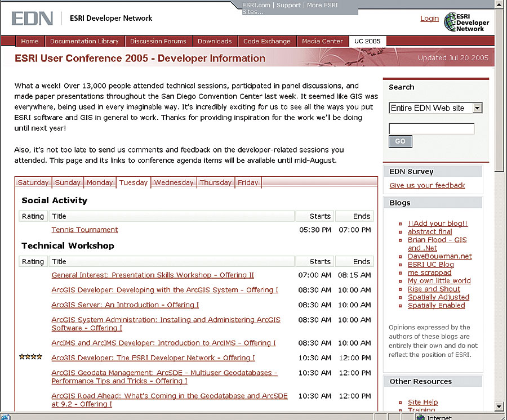This screenshot has width=507, height=420.
Task: Switch to Discussion Forums tab
Action: (x=158, y=41)
